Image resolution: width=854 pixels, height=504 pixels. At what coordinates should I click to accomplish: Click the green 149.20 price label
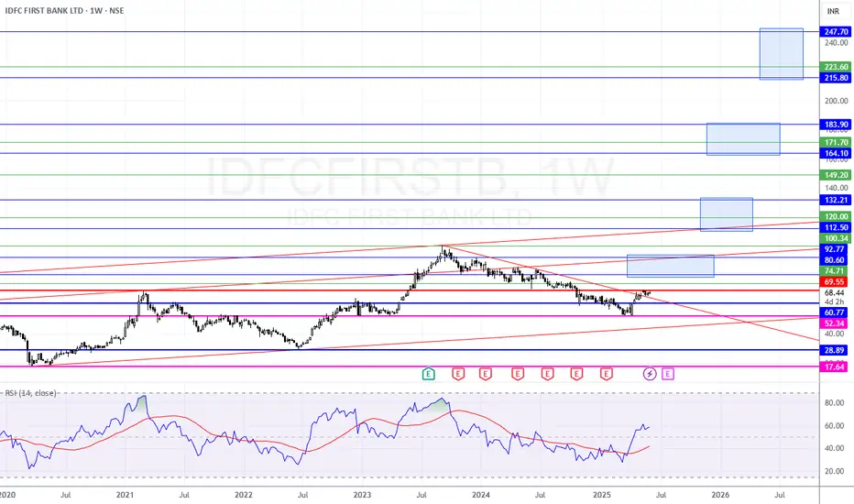pos(836,175)
